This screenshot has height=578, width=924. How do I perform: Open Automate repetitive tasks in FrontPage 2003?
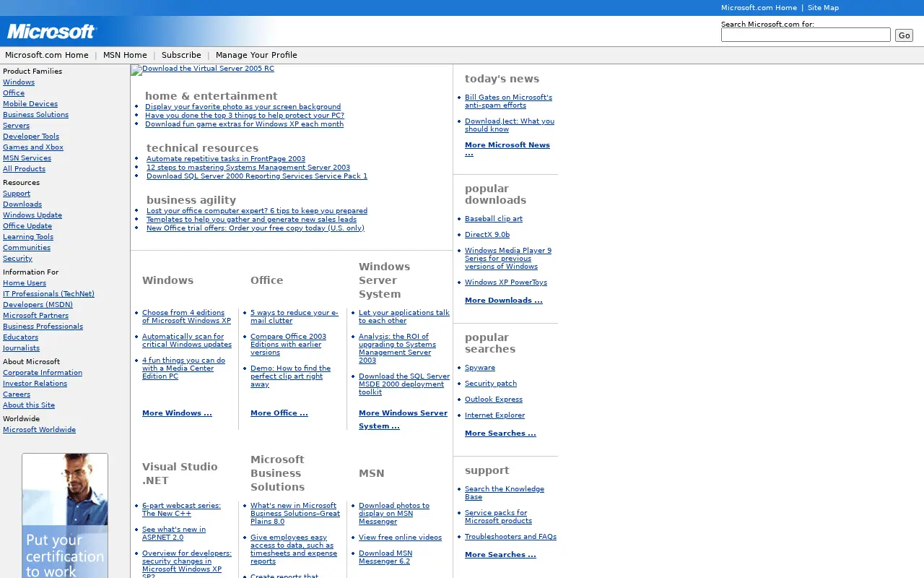226,159
